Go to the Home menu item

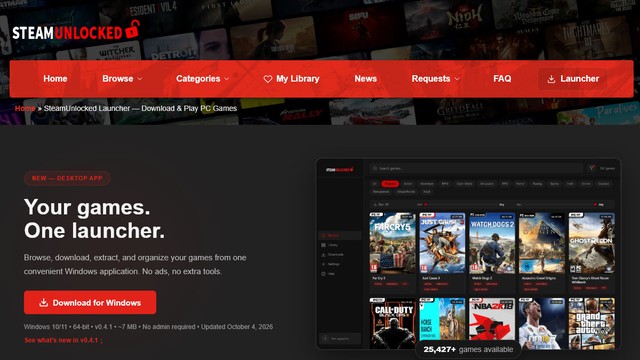55,79
